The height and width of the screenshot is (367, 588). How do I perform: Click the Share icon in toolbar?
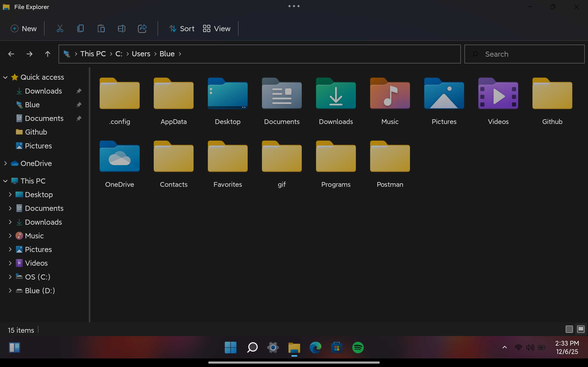pyautogui.click(x=142, y=29)
